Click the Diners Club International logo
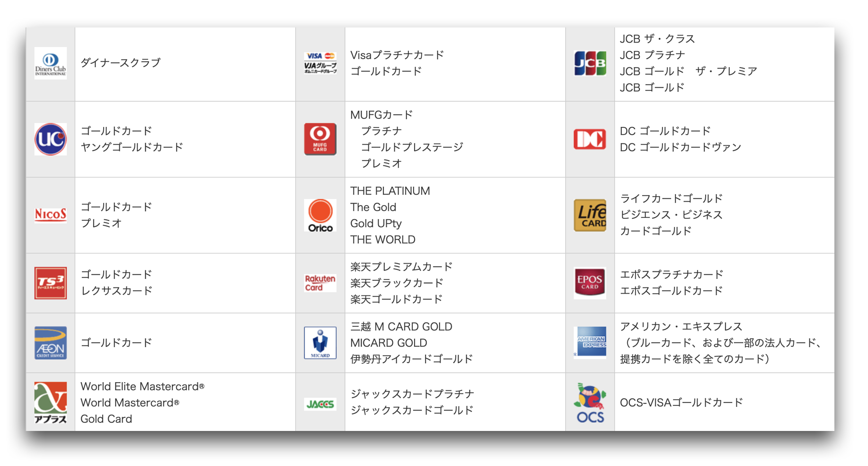This screenshot has width=868, height=466. 51,63
